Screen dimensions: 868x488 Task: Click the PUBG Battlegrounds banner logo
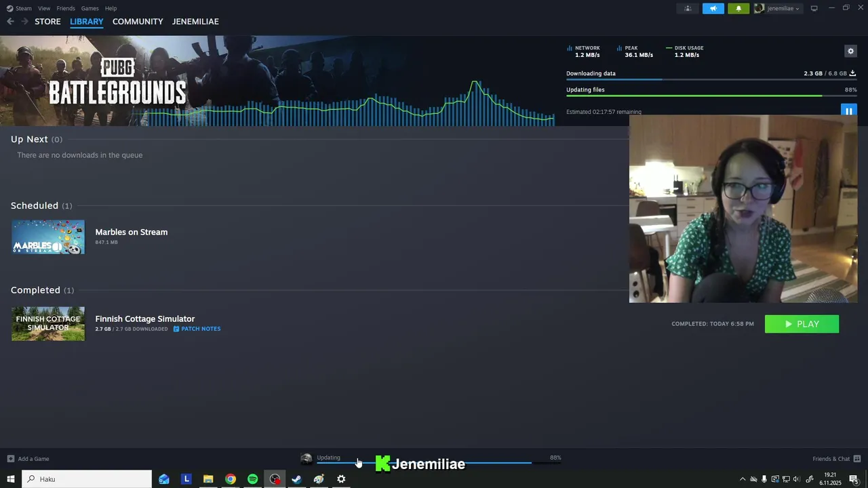point(117,81)
